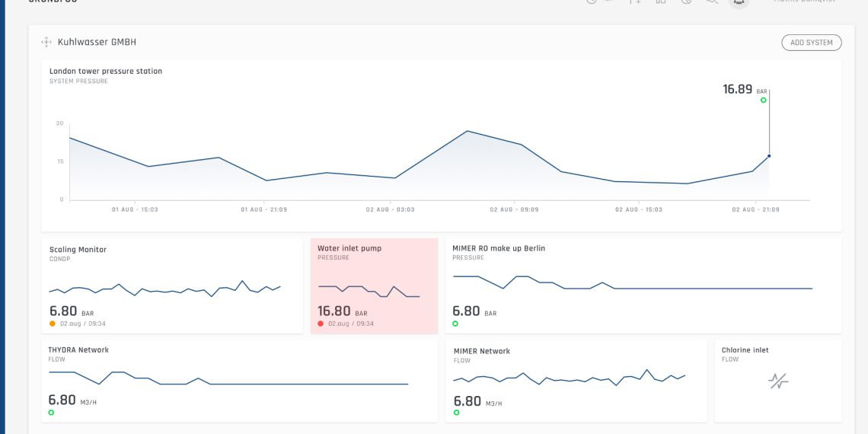Click the ADD SYSTEM button

pos(811,43)
